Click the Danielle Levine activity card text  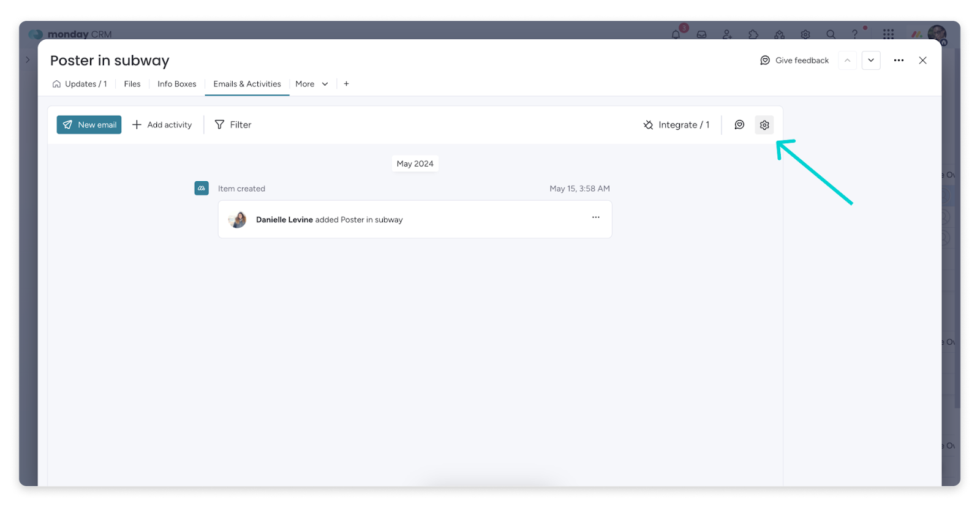click(x=330, y=220)
